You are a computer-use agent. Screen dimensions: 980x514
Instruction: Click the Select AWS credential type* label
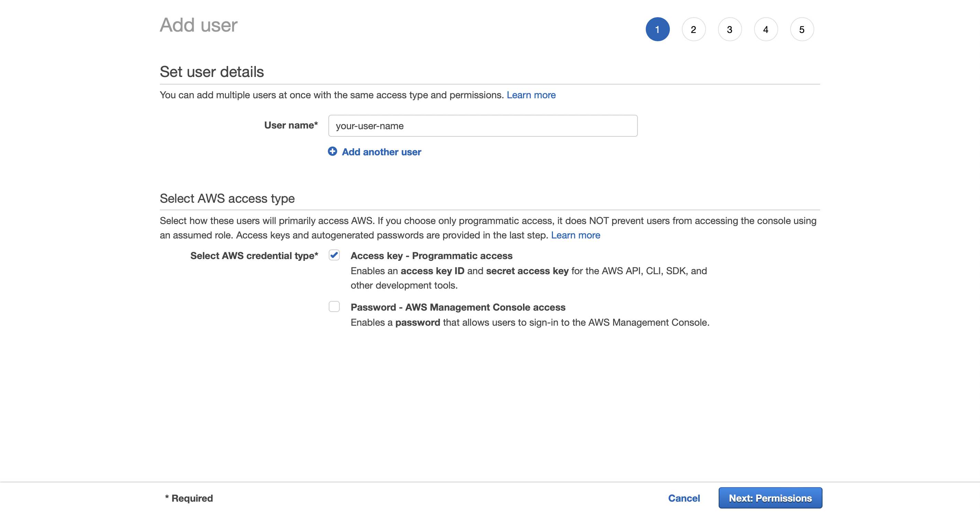254,256
